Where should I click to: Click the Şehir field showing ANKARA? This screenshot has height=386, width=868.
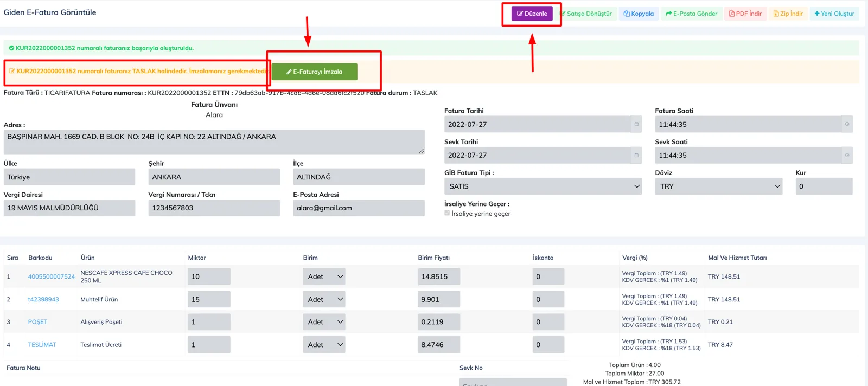214,177
